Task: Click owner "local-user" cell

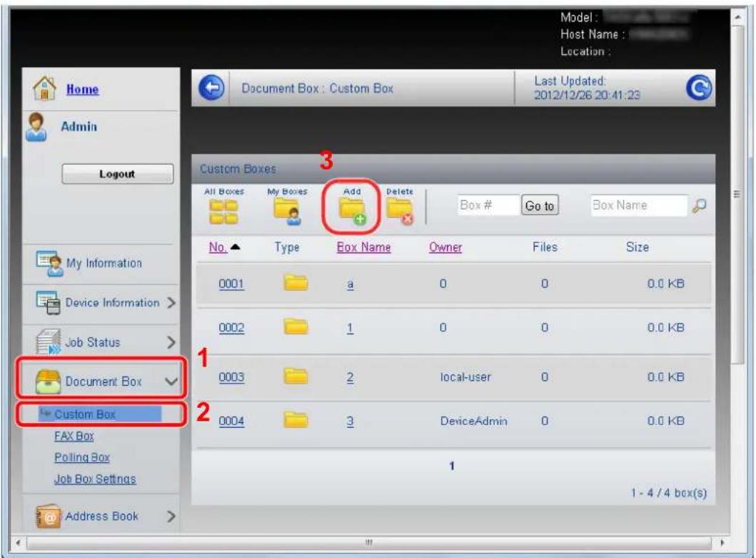Action: click(x=465, y=377)
